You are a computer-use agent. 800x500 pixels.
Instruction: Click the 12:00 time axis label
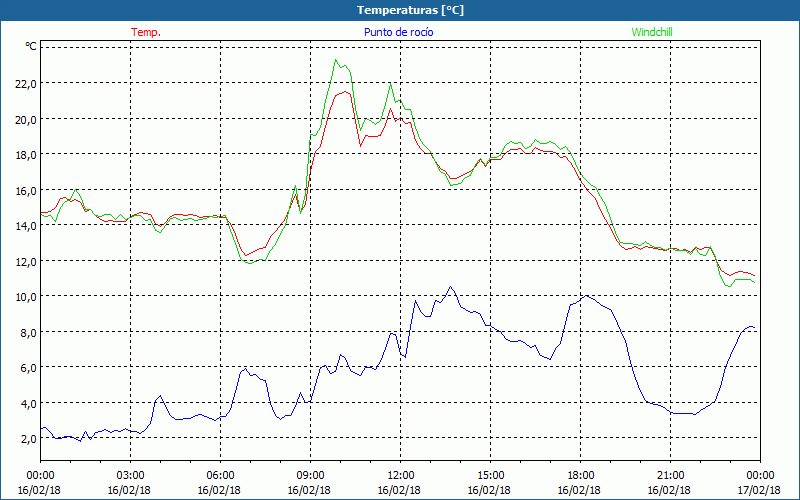(x=400, y=475)
